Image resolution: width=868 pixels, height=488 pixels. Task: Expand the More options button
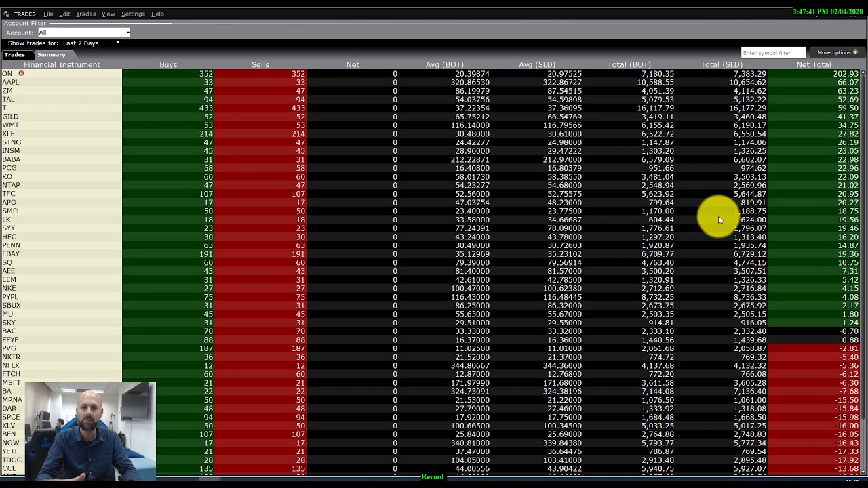pyautogui.click(x=837, y=52)
